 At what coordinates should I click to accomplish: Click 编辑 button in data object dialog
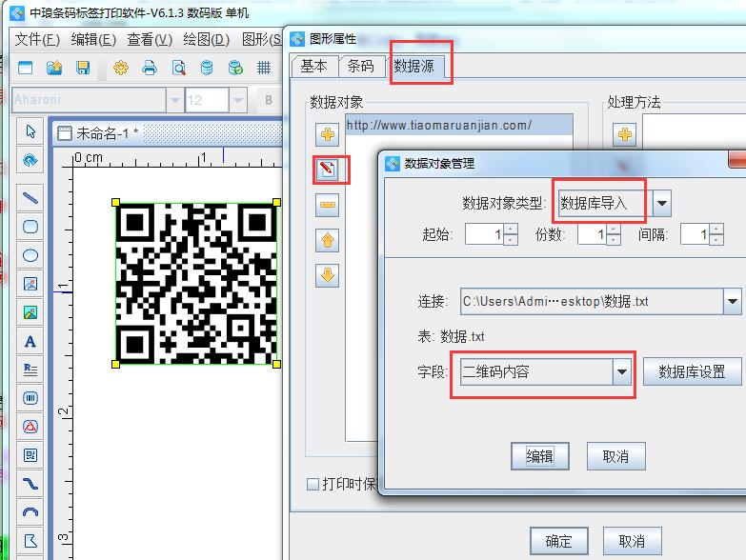539,456
